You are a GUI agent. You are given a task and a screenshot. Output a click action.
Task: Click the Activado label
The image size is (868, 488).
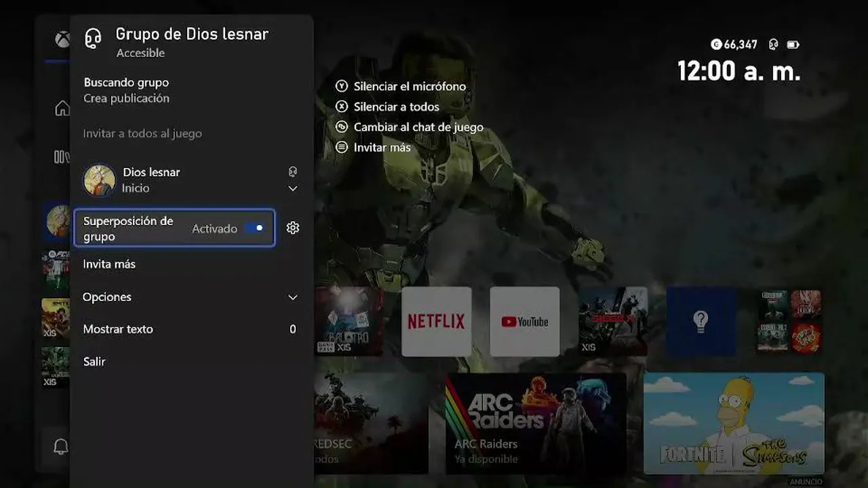(x=214, y=229)
